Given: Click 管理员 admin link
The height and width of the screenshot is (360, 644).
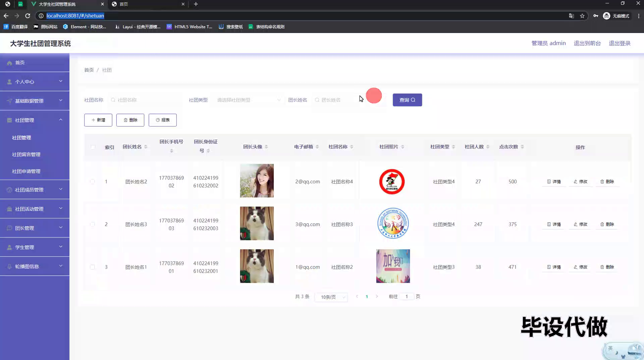Looking at the screenshot, I should (x=548, y=43).
